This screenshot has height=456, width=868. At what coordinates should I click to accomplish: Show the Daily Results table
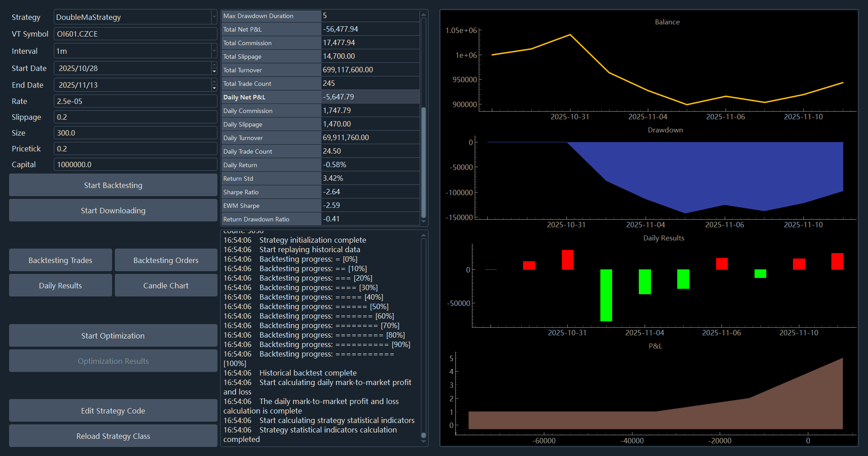[60, 286]
